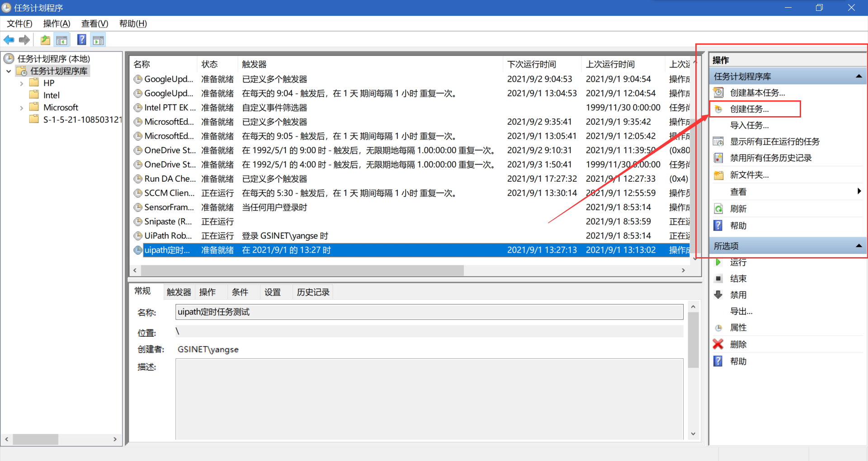Toggle the console tree visibility toolbar icon
This screenshot has height=461, width=868.
click(62, 39)
